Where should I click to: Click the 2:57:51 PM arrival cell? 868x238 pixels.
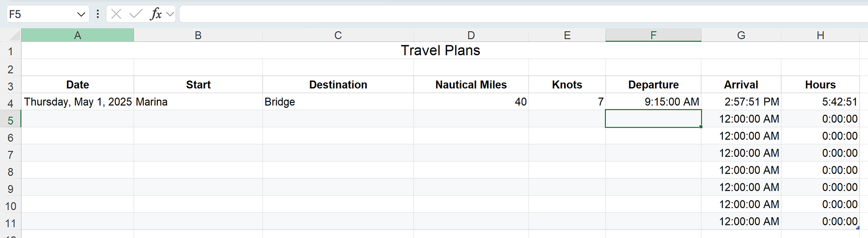tap(741, 102)
